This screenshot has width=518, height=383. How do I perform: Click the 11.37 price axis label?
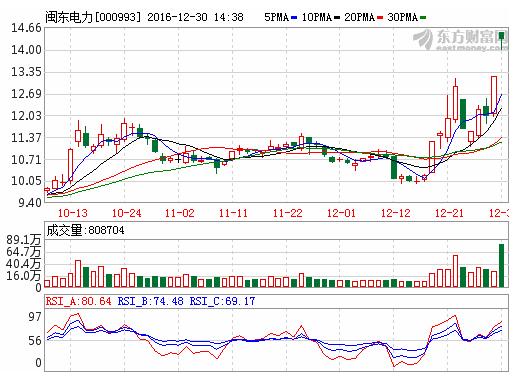[x=26, y=137]
